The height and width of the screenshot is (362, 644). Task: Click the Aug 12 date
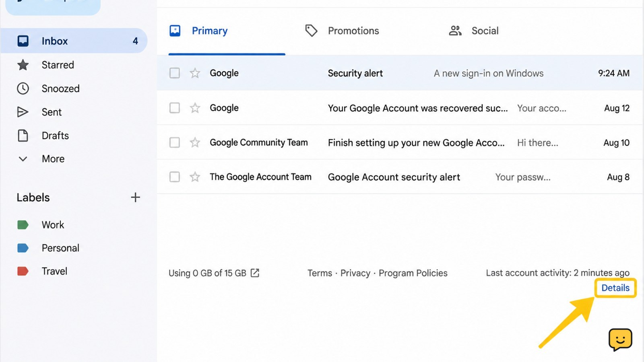617,108
